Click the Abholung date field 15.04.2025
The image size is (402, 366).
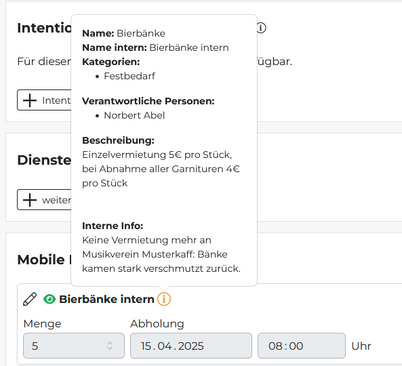pyautogui.click(x=191, y=346)
